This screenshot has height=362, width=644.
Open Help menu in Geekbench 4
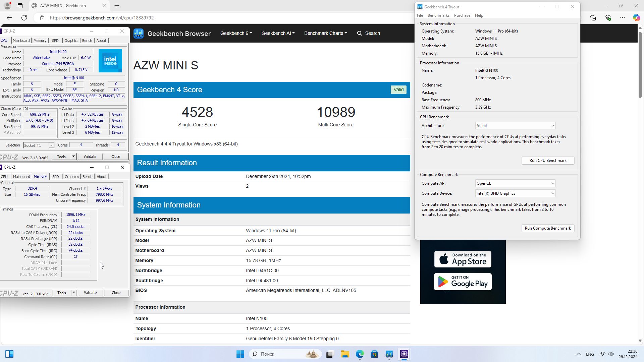[479, 15]
